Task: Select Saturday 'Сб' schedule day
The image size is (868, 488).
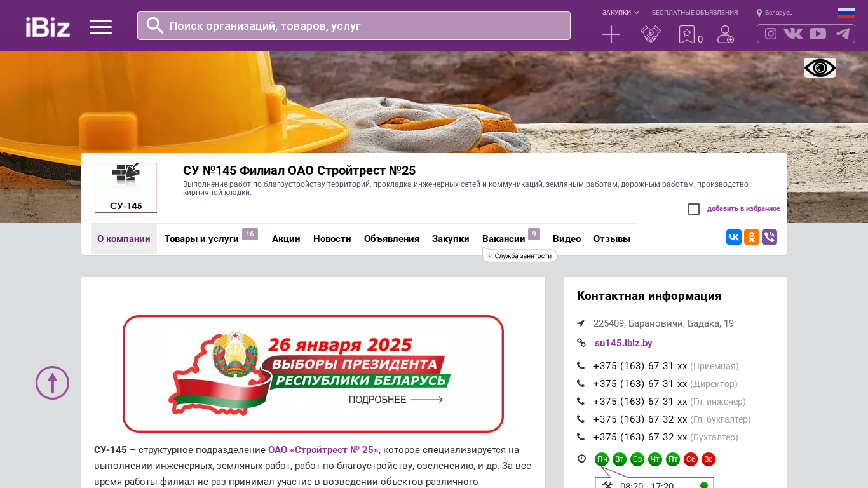Action: [x=691, y=459]
